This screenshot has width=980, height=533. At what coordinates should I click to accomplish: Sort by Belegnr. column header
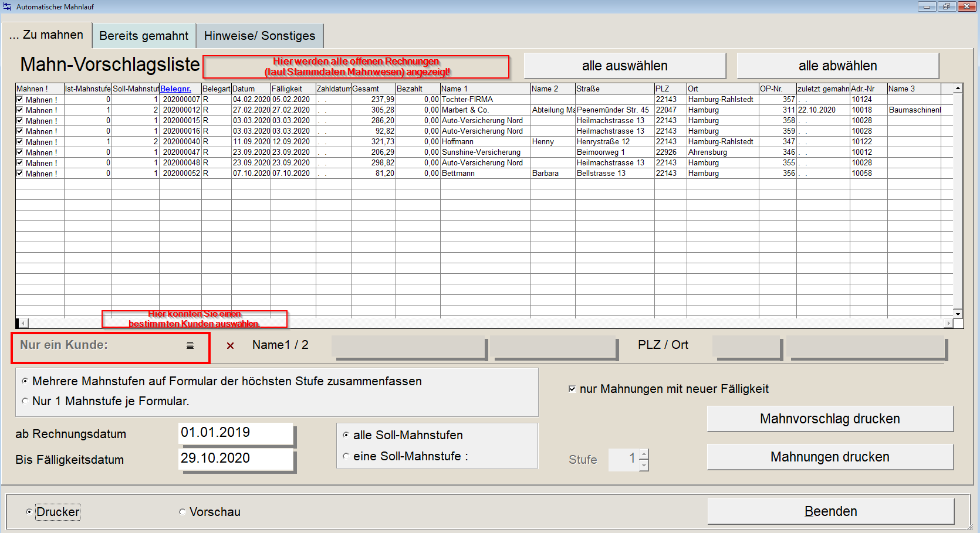pos(180,89)
